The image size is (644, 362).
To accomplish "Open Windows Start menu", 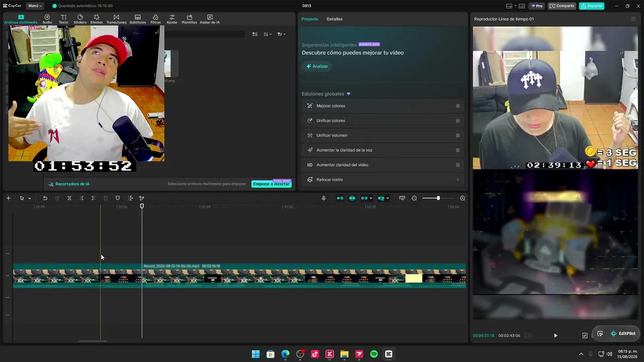I will point(256,354).
